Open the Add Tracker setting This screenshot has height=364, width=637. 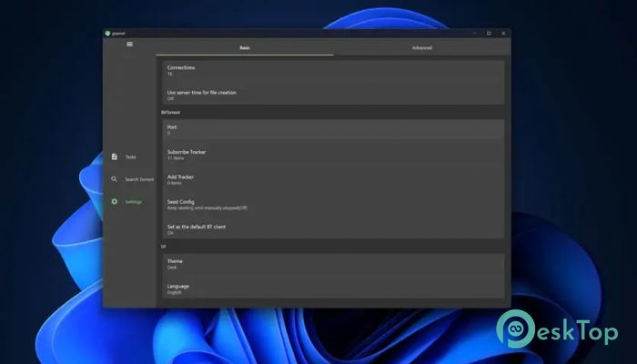333,179
